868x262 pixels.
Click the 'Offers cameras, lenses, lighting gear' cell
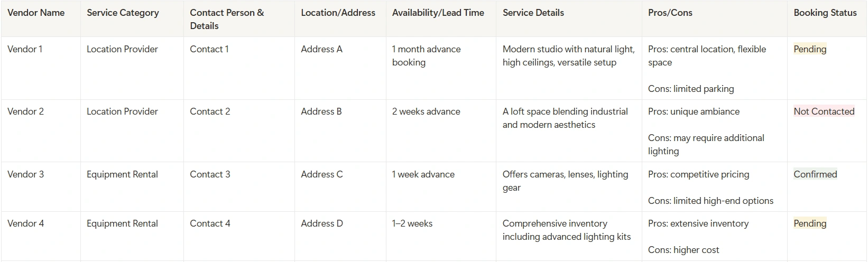565,181
